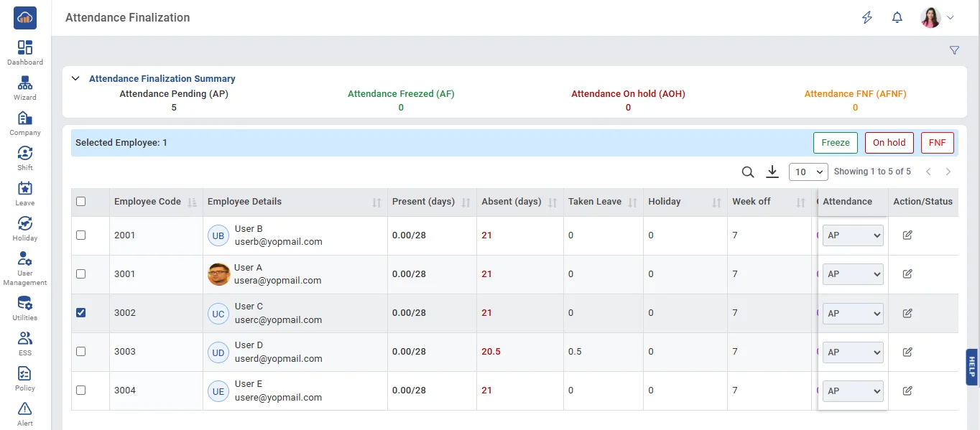
Task: Open the notifications bell
Action: 897,18
